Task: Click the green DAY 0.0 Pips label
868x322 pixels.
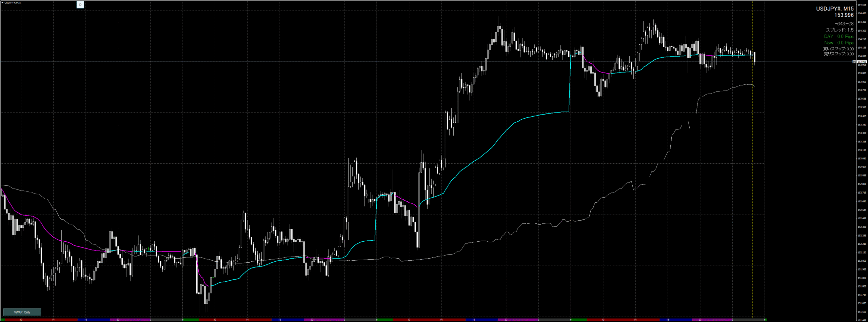Action: pos(839,36)
